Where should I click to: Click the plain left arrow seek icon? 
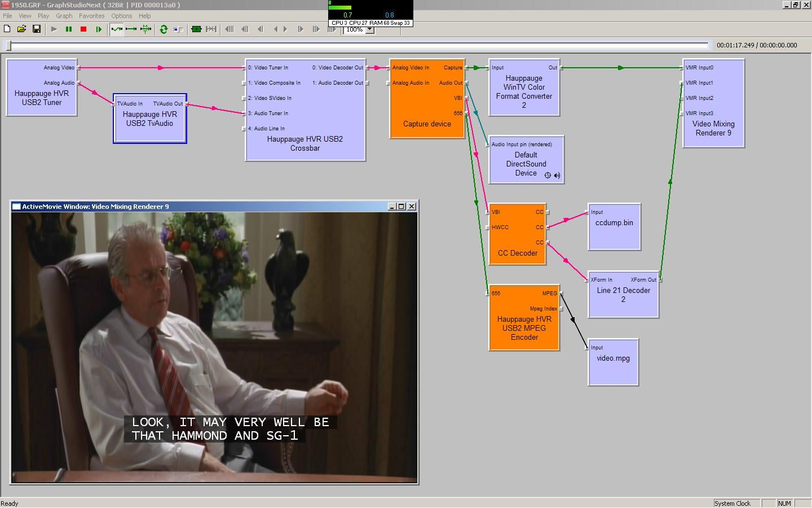[x=275, y=29]
